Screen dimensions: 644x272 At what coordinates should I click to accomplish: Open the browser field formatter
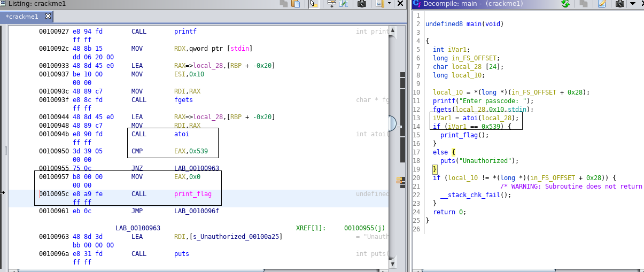(331, 4)
